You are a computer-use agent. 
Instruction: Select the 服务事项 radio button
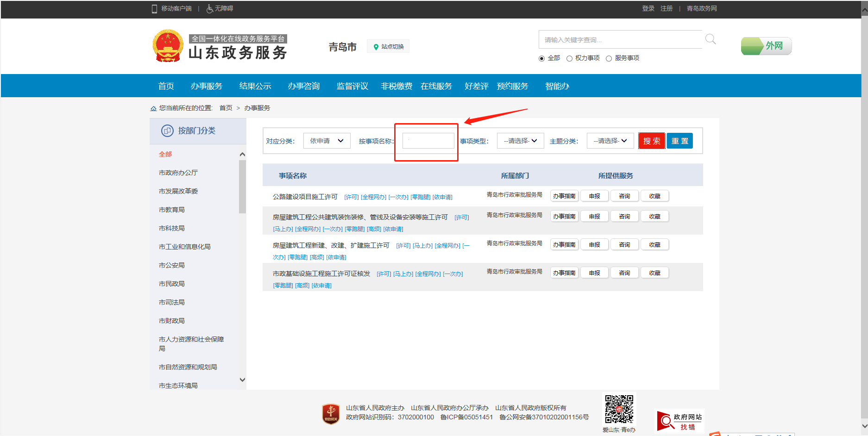click(609, 58)
